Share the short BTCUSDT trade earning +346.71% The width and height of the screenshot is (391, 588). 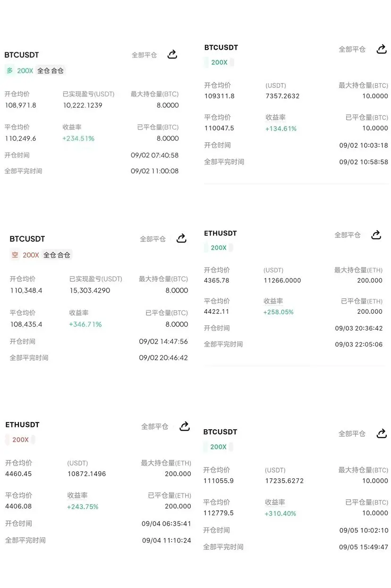point(181,238)
